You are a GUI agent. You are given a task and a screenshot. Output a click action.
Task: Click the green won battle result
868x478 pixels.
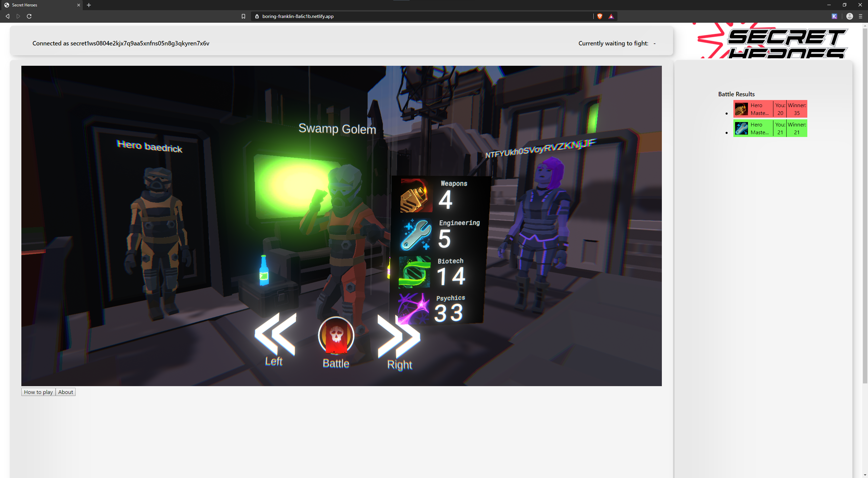(x=770, y=128)
